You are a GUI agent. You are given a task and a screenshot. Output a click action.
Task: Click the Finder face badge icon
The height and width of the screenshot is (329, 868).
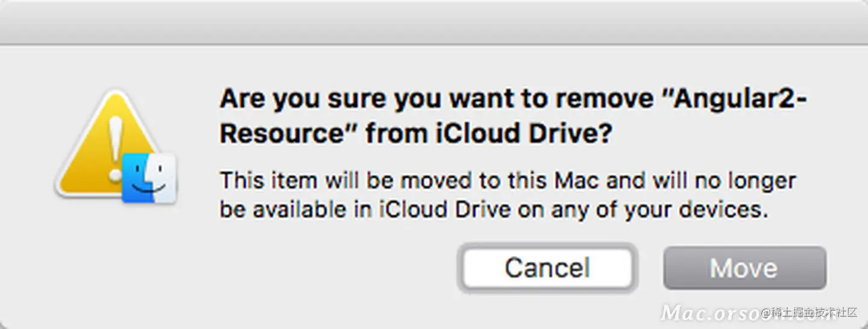148,179
